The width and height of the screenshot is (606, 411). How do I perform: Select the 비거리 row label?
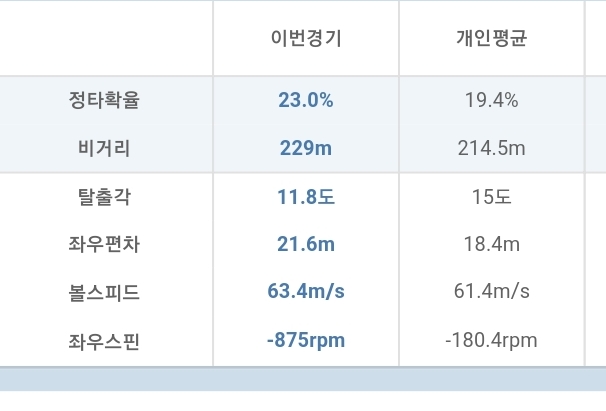pyautogui.click(x=105, y=148)
